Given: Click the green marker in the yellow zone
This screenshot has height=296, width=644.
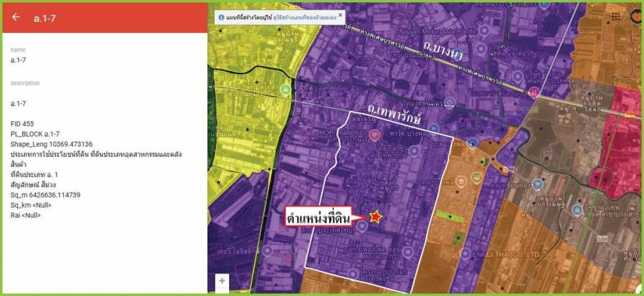Looking at the screenshot, I should [x=286, y=90].
